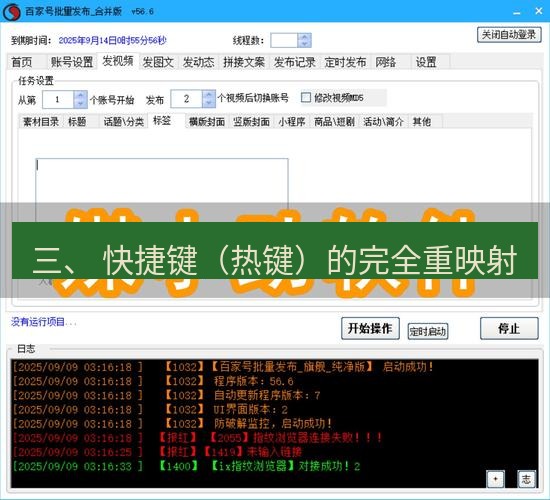Viewport: 550px width, 500px height.
Task: Go to the 发图文 tab
Action: (x=158, y=62)
